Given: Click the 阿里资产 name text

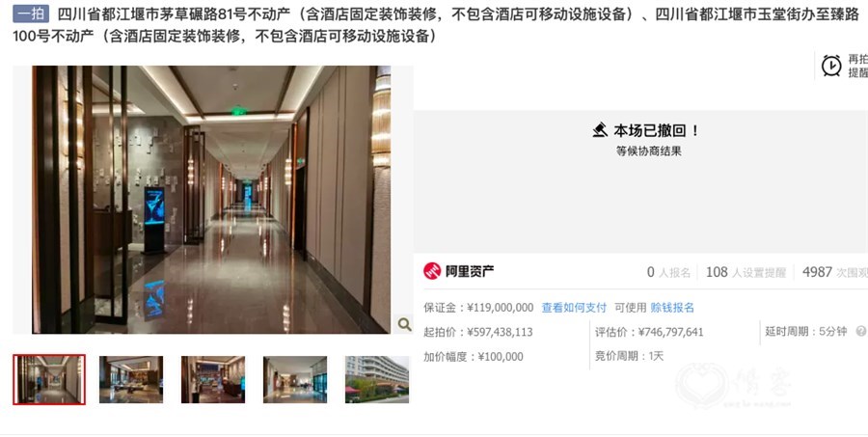Looking at the screenshot, I should pos(470,271).
